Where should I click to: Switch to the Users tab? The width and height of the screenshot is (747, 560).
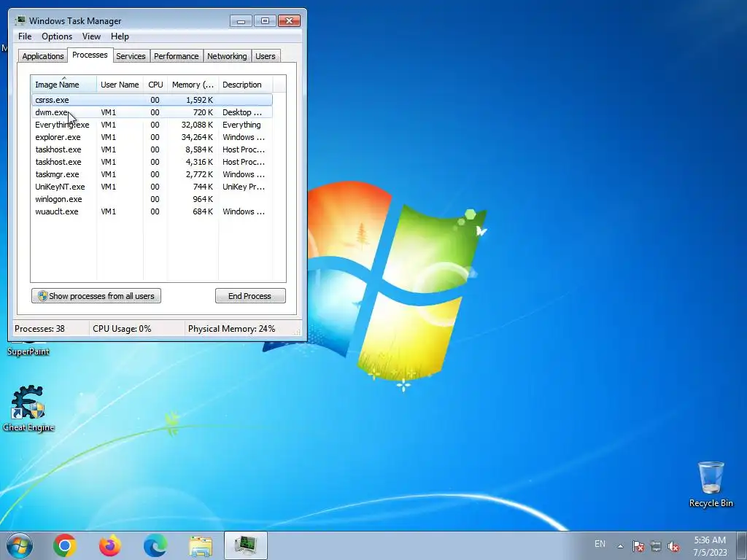tap(266, 56)
